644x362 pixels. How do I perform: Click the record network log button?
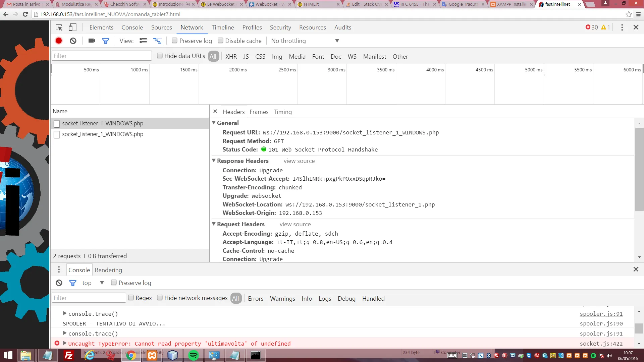click(x=59, y=41)
